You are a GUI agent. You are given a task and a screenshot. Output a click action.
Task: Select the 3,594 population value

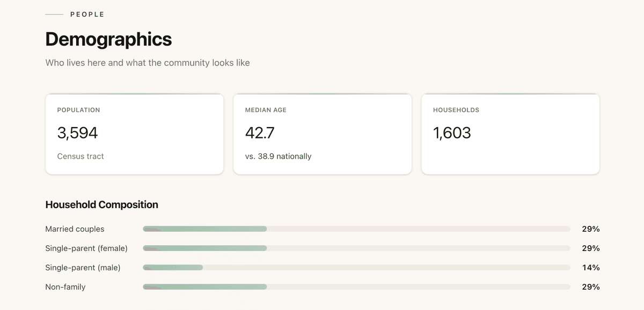pos(77,132)
